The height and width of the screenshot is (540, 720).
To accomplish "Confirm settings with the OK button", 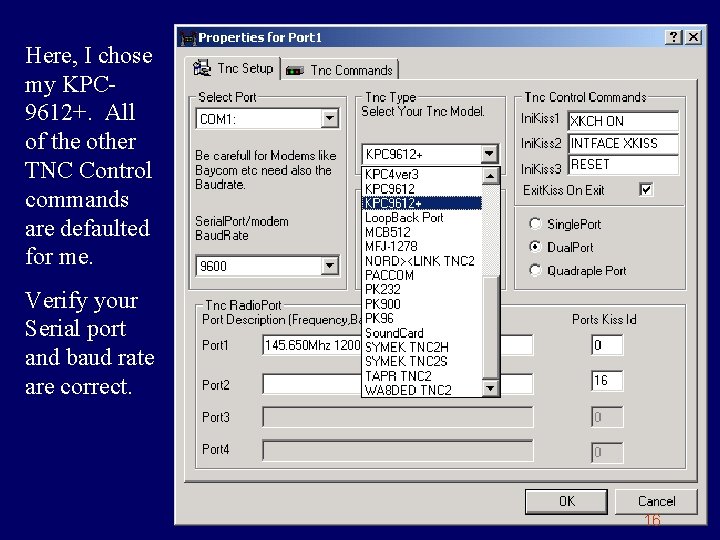I will pyautogui.click(x=566, y=501).
